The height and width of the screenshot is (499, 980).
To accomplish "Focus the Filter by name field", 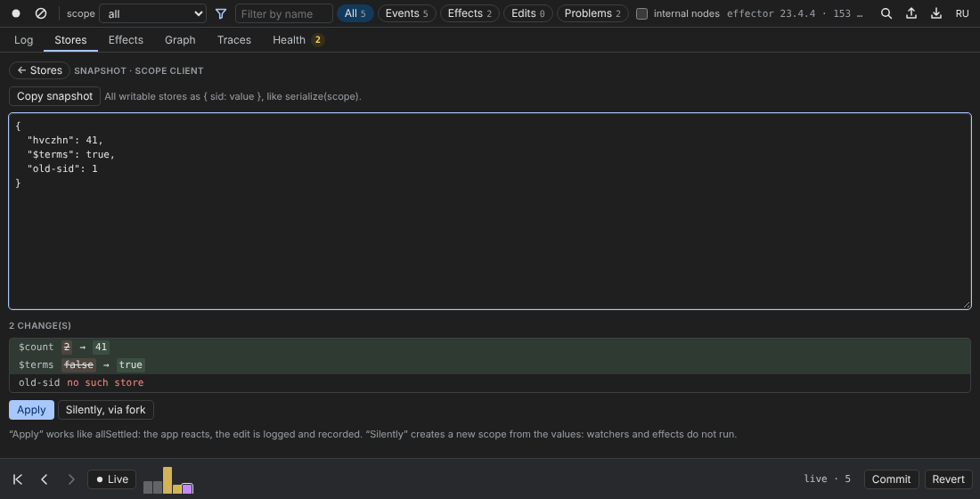I will tap(283, 13).
